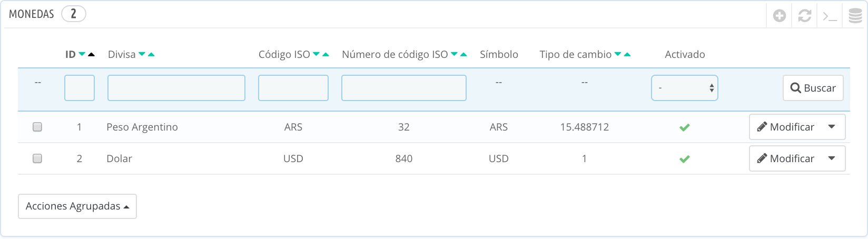Click the Divisa filter text field
Viewport: 868px width, 239px height.
pos(176,88)
